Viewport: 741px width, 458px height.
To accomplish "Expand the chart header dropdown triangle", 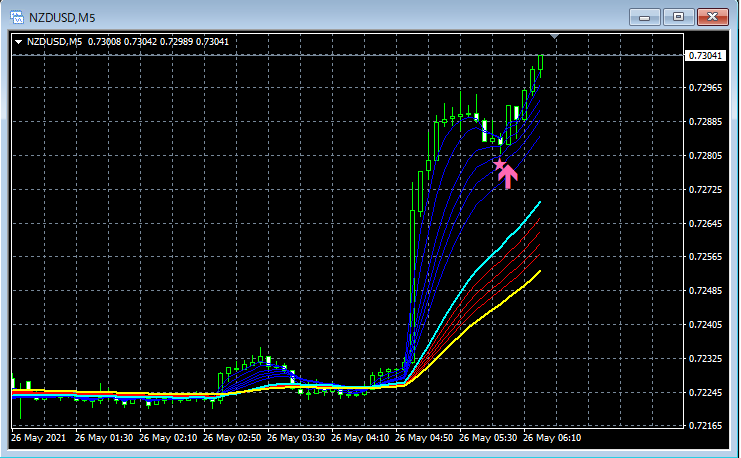I will 18,42.
